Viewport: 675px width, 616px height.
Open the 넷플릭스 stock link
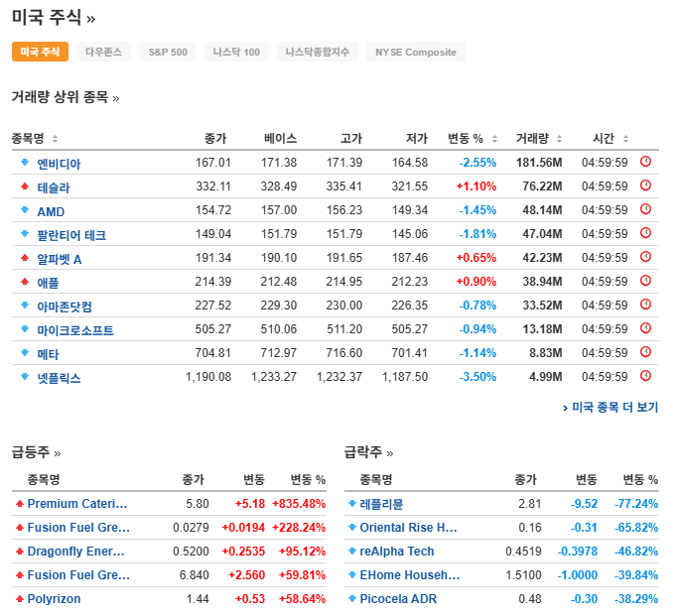59,378
